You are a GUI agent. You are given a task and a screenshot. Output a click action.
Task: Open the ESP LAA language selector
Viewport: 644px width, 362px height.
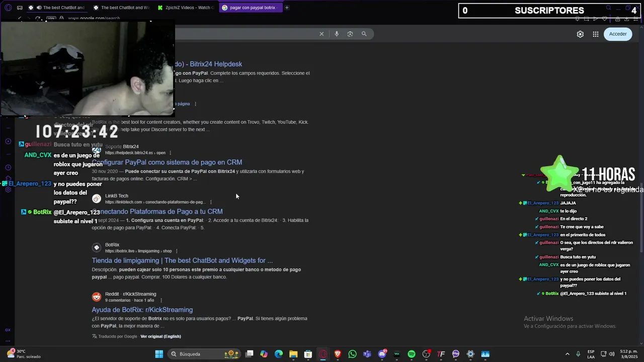pyautogui.click(x=591, y=354)
